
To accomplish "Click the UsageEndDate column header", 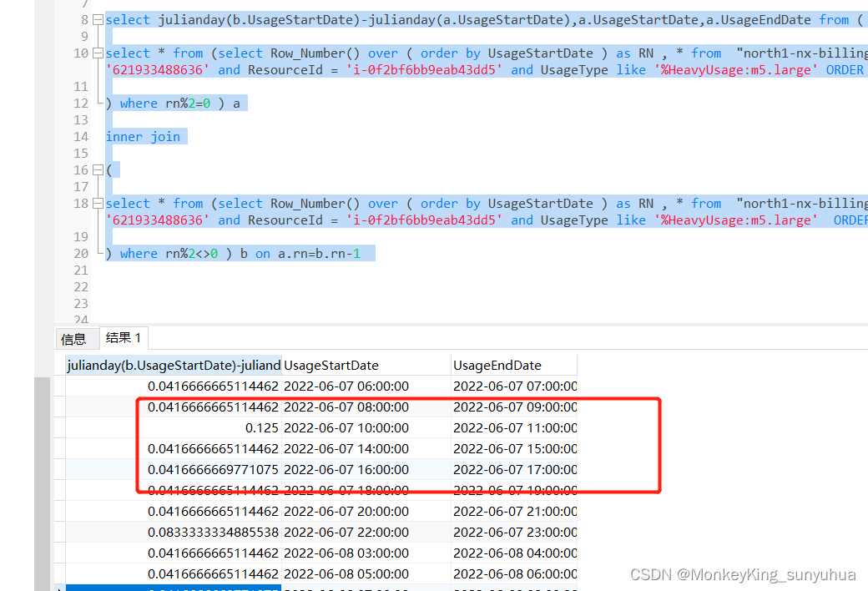I will click(514, 366).
